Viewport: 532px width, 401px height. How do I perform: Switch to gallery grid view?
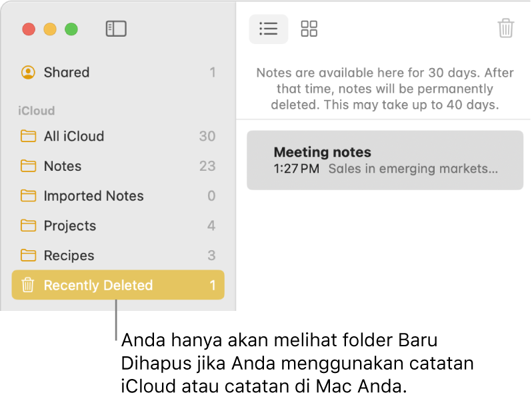pos(309,29)
